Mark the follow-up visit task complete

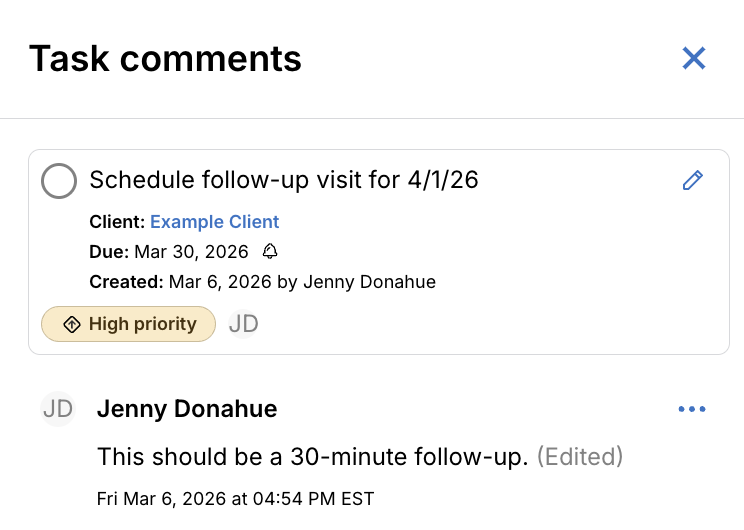pyautogui.click(x=59, y=181)
